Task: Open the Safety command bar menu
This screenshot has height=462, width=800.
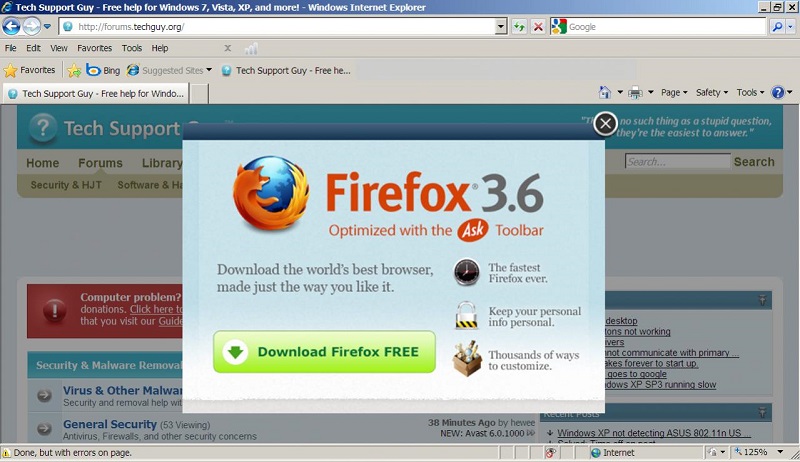Action: tap(711, 92)
